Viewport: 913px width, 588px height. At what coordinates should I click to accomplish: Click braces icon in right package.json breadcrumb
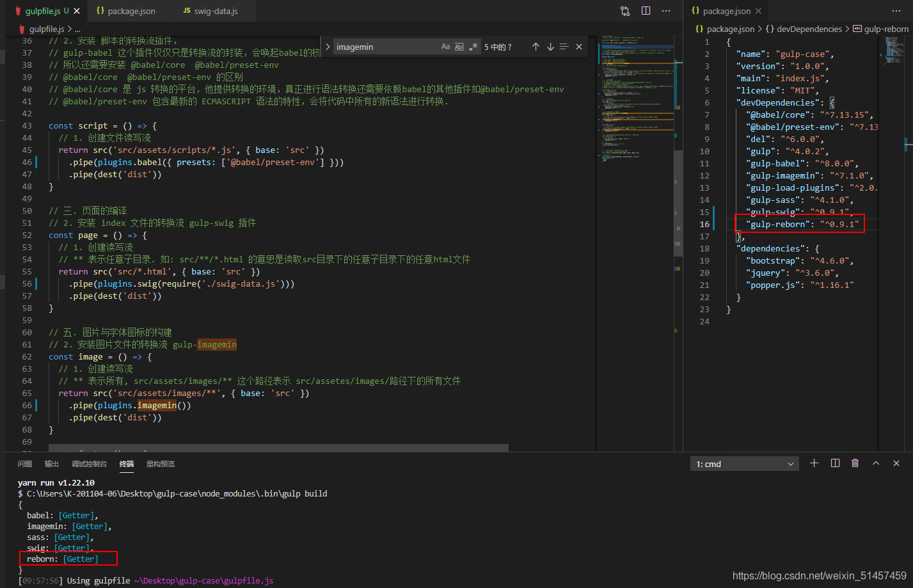(x=699, y=29)
